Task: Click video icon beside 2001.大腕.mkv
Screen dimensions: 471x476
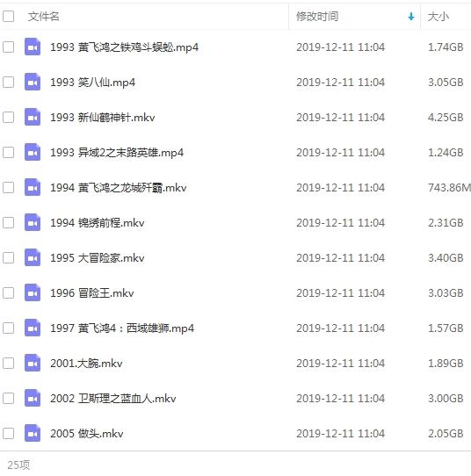Action: pos(33,363)
